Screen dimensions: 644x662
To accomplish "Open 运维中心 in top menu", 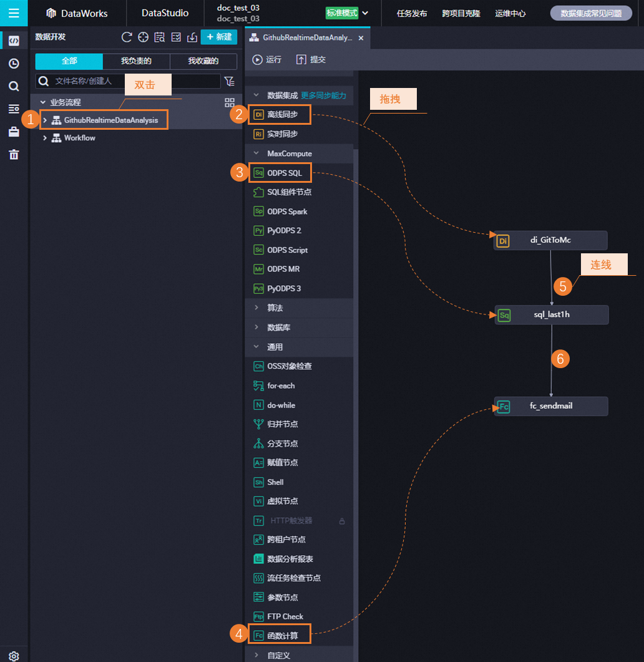I will click(510, 14).
